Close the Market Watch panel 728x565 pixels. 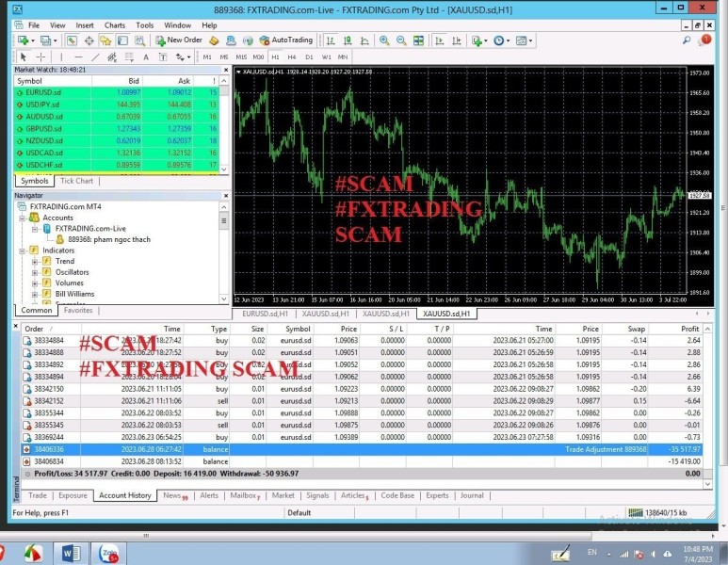pyautogui.click(x=226, y=70)
